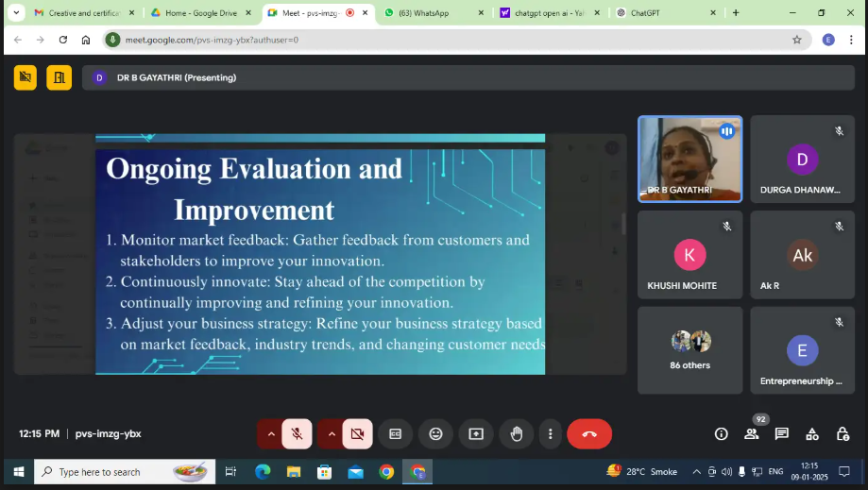
Task: Open the Activities panel icon
Action: [812, 433]
